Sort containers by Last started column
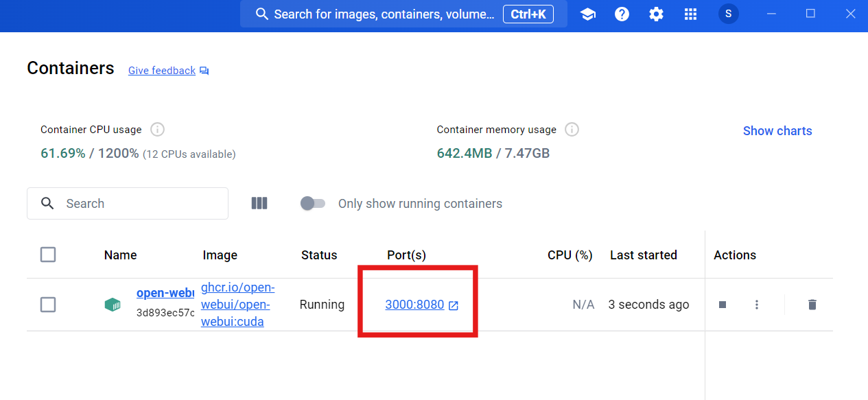868x400 pixels. click(643, 255)
